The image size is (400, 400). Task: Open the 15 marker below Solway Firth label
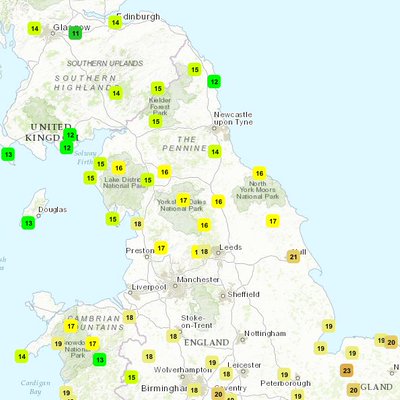(x=101, y=164)
